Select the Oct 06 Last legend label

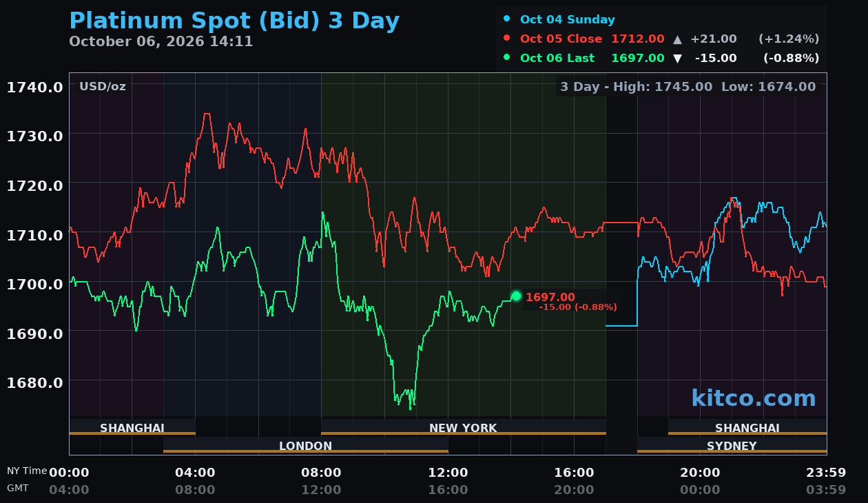(x=557, y=59)
